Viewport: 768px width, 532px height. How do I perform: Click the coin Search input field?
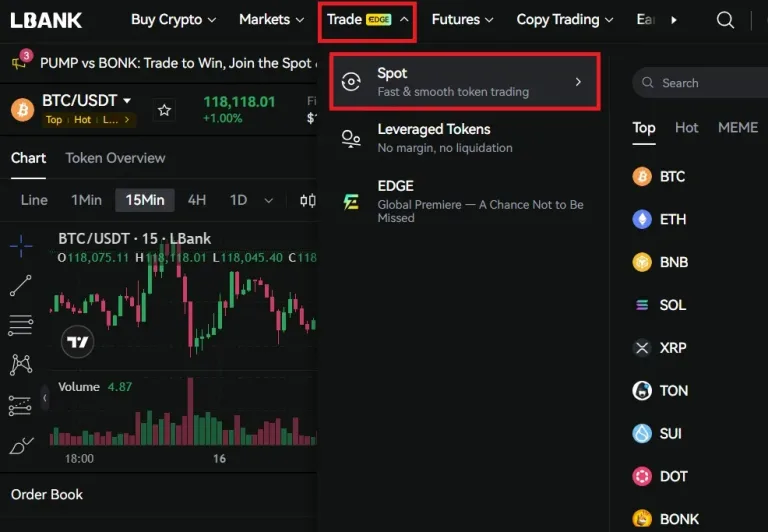click(700, 83)
